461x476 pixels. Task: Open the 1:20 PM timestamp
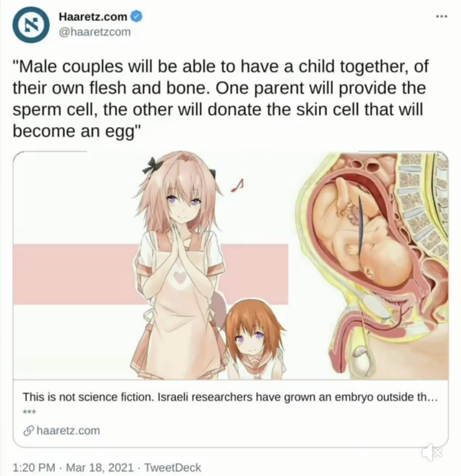(34, 467)
